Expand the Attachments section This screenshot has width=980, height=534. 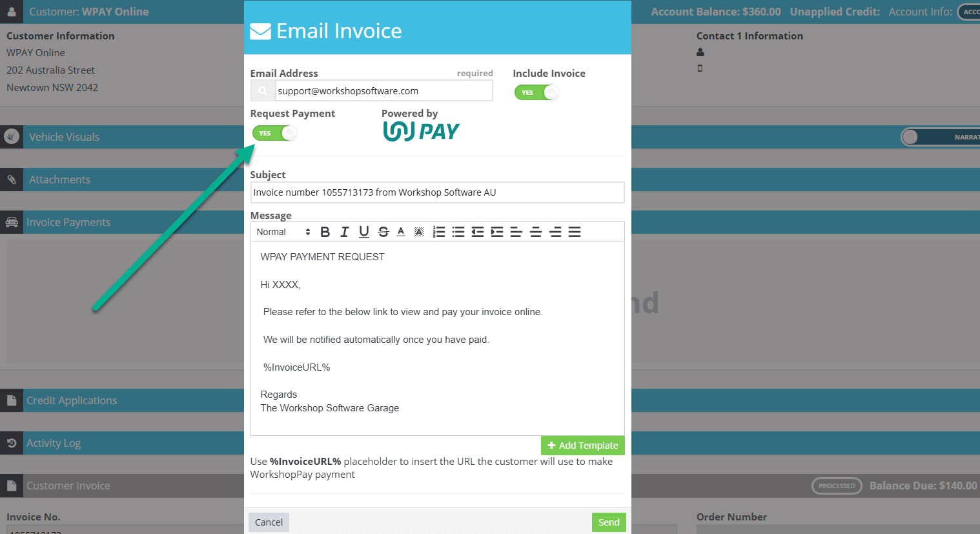click(59, 180)
